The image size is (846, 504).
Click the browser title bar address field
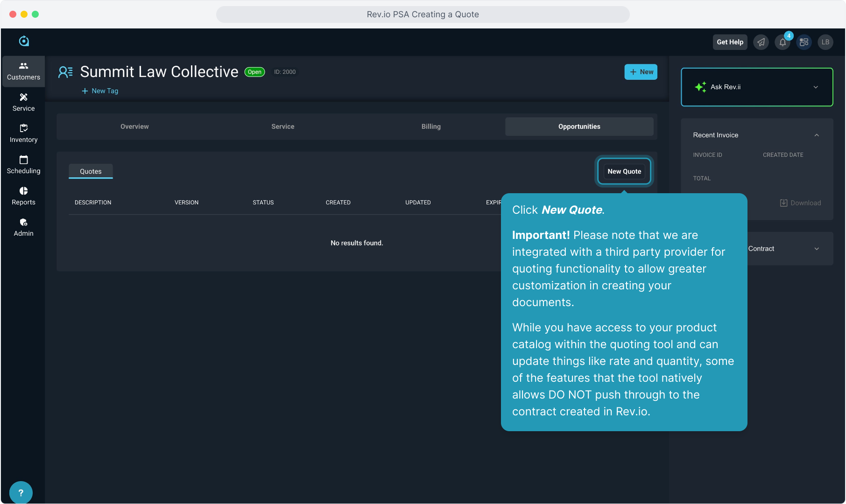point(423,14)
